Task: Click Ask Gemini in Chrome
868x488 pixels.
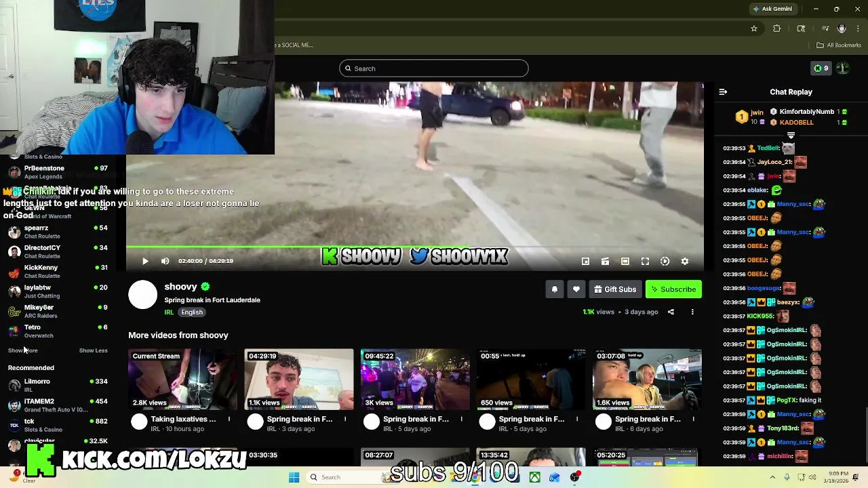Action: (772, 9)
